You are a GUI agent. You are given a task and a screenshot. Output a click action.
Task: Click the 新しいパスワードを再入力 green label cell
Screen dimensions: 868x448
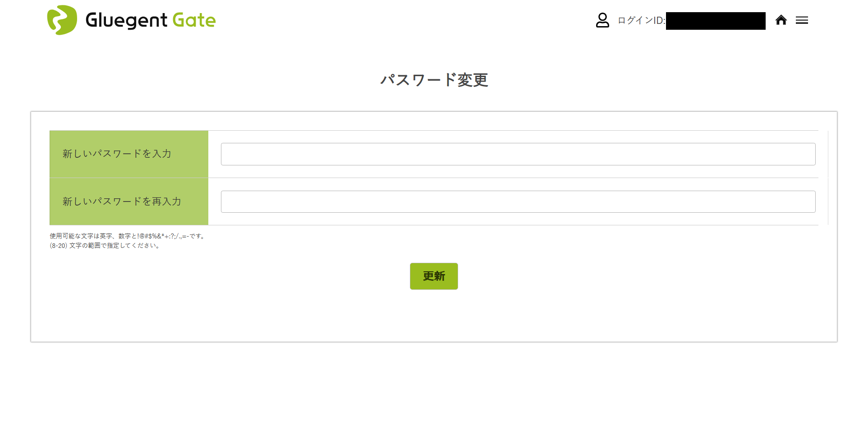[x=129, y=201]
